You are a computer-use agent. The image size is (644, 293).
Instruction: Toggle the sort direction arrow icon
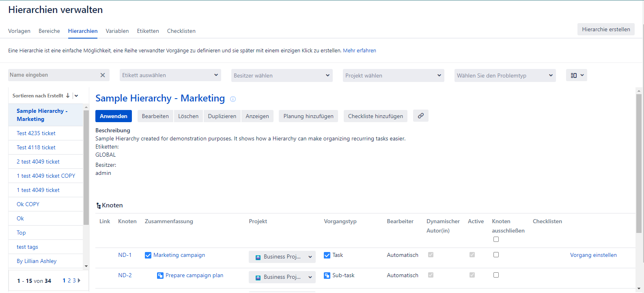[x=68, y=96]
